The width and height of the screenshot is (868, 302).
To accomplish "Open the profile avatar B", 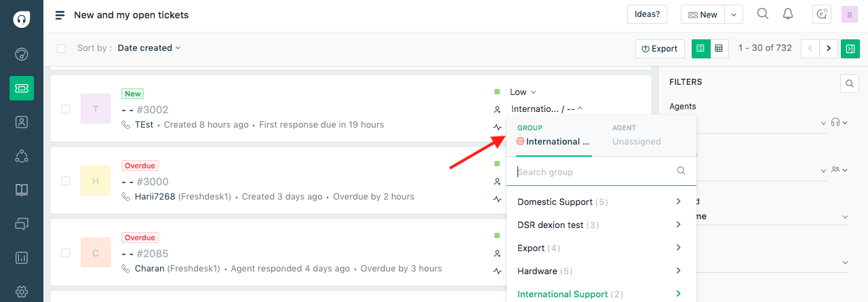I will [850, 14].
